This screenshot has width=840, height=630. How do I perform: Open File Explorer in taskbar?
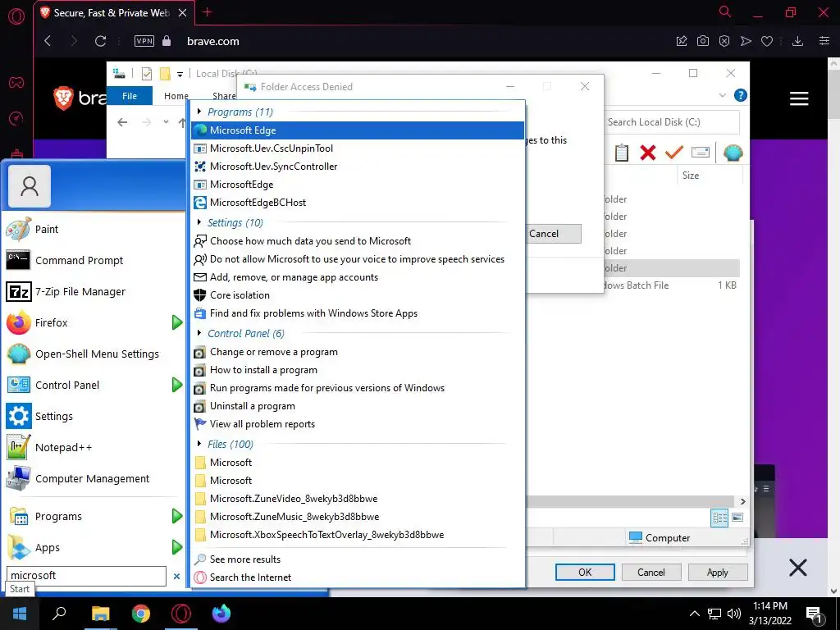coord(100,613)
